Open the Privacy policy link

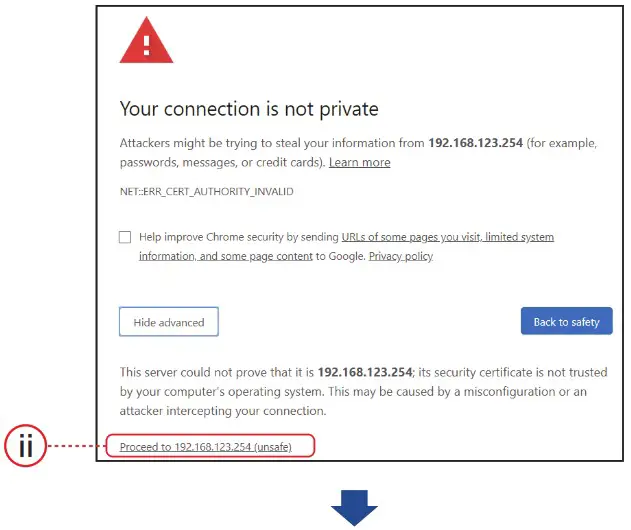[x=400, y=256]
